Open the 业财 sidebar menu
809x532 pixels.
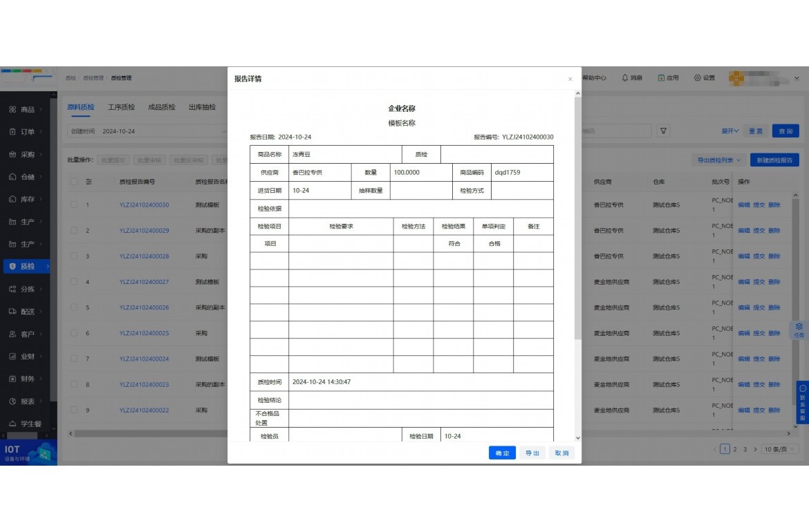pos(25,357)
